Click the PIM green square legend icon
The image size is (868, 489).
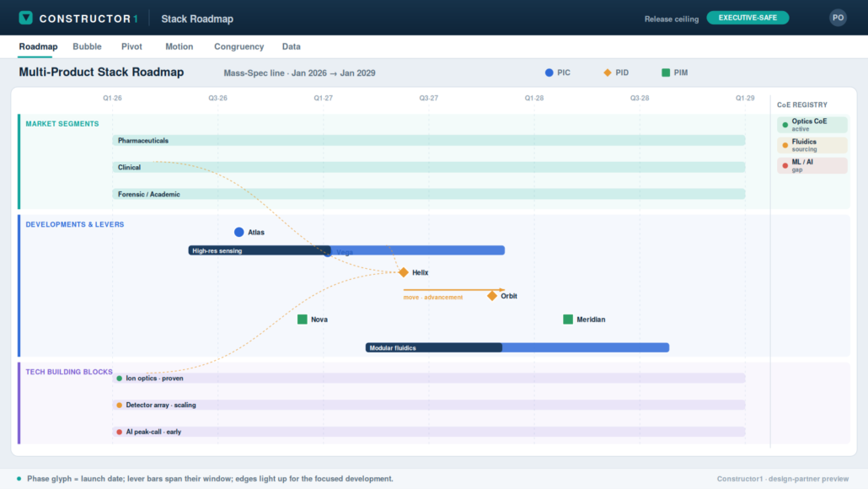tap(666, 73)
